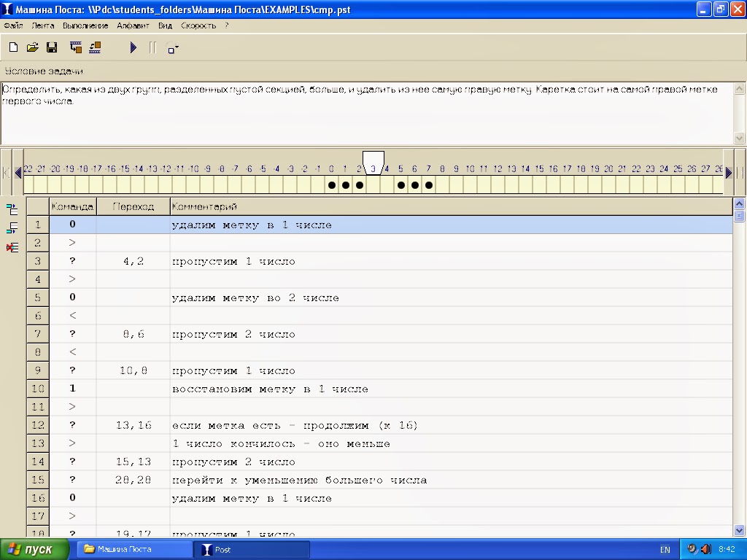Open a program file from disk

point(32,47)
